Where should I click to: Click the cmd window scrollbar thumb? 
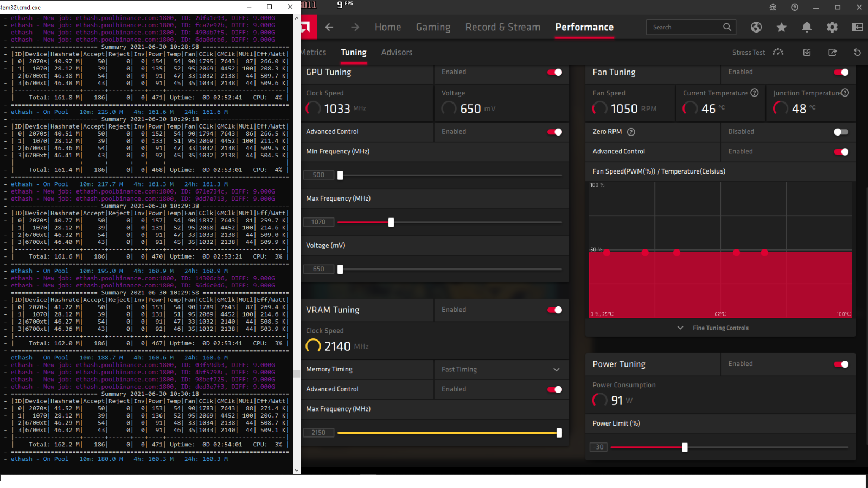coord(297,374)
